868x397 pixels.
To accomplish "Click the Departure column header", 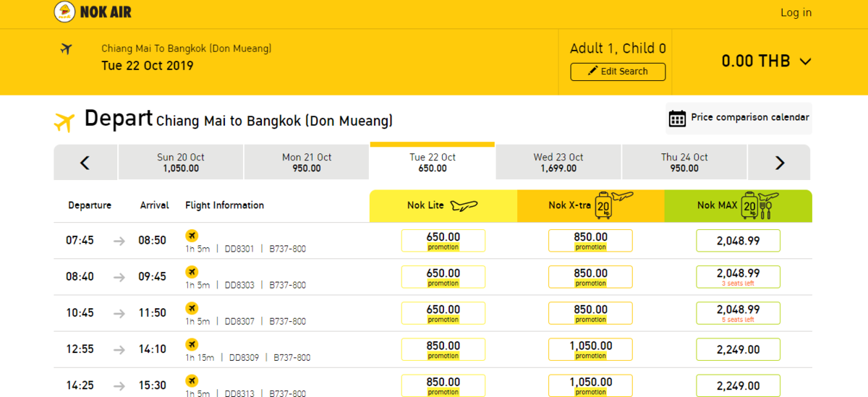I will pos(90,206).
